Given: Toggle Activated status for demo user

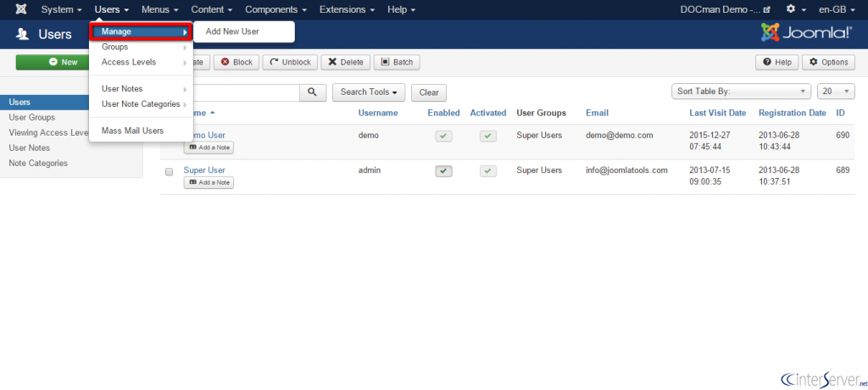Looking at the screenshot, I should click(x=487, y=136).
